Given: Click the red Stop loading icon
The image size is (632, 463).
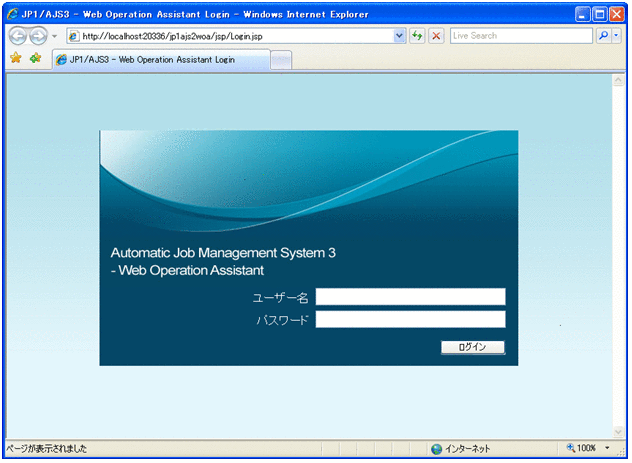Looking at the screenshot, I should pos(436,36).
